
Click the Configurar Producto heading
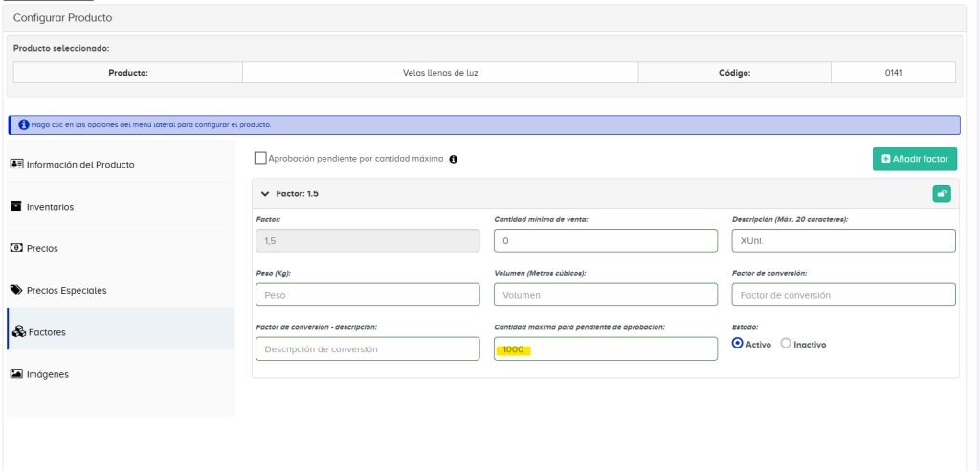point(62,18)
